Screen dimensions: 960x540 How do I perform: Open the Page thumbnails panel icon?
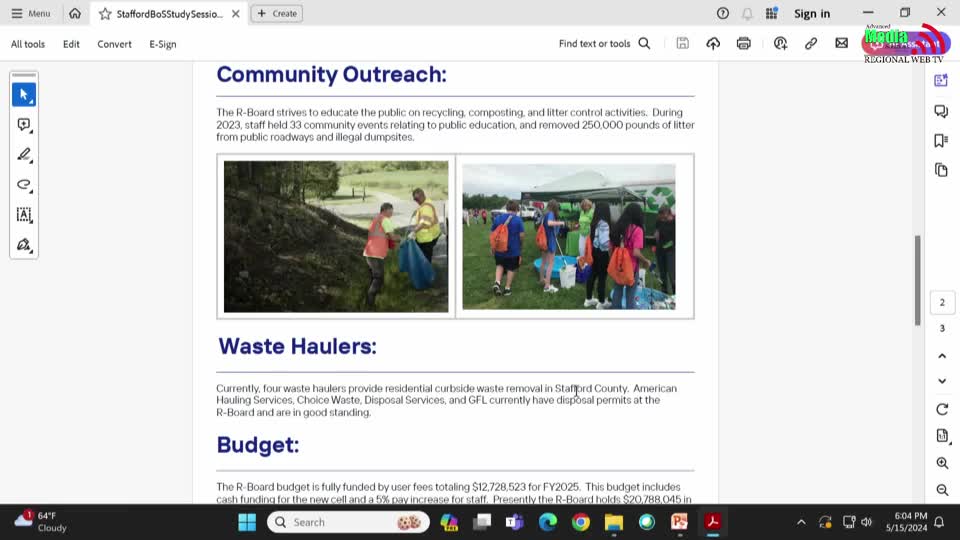click(x=941, y=170)
